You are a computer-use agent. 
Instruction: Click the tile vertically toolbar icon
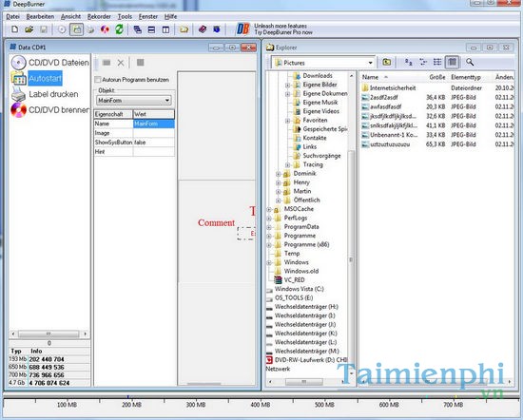click(x=165, y=29)
